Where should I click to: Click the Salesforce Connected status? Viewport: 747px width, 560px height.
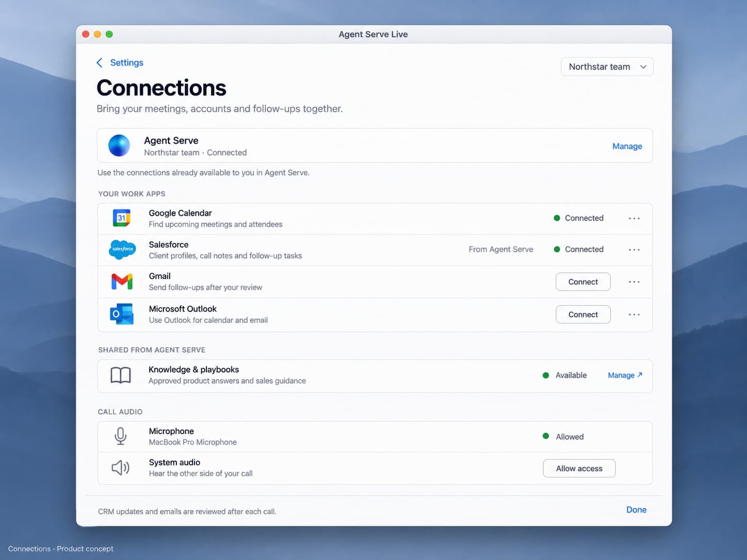tap(578, 250)
